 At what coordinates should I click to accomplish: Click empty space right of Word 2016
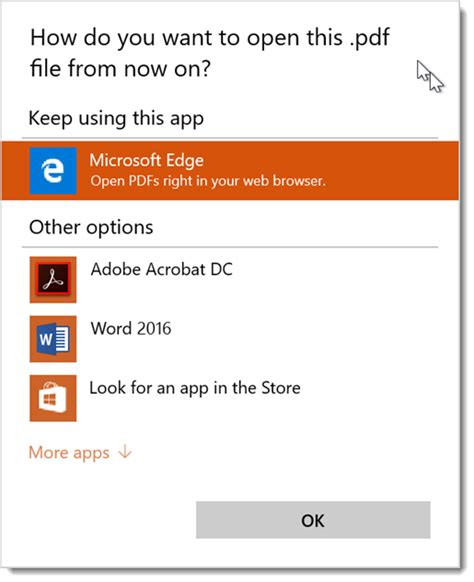(x=304, y=339)
